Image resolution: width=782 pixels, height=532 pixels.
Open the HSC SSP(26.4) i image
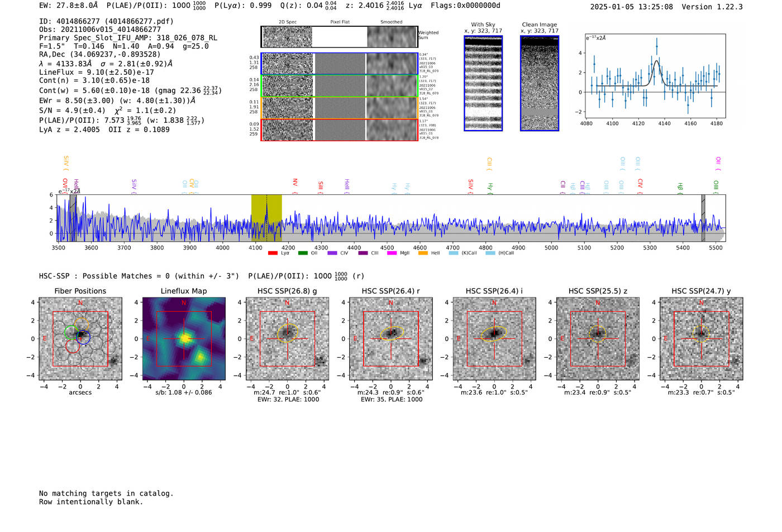[x=494, y=339]
